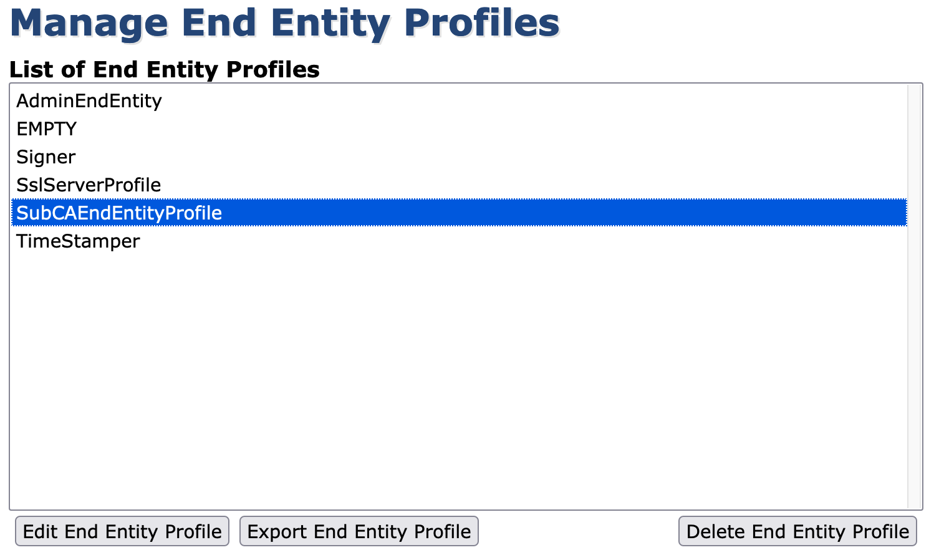The height and width of the screenshot is (560, 939).
Task: Select the TimeStamper profile
Action: [78, 241]
